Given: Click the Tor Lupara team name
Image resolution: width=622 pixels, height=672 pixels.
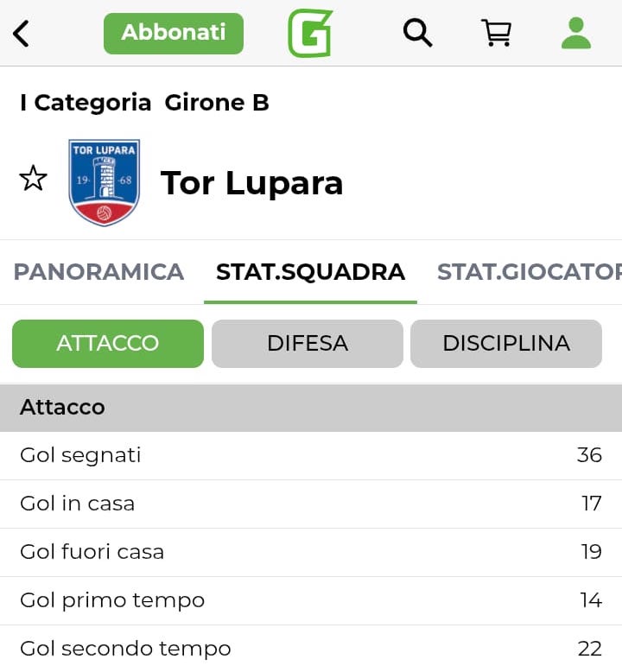Looking at the screenshot, I should [251, 183].
